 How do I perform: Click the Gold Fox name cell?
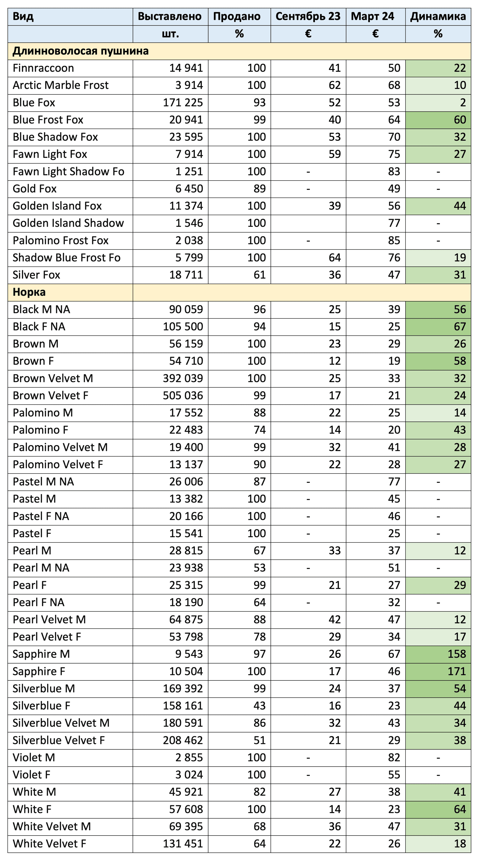click(x=35, y=189)
